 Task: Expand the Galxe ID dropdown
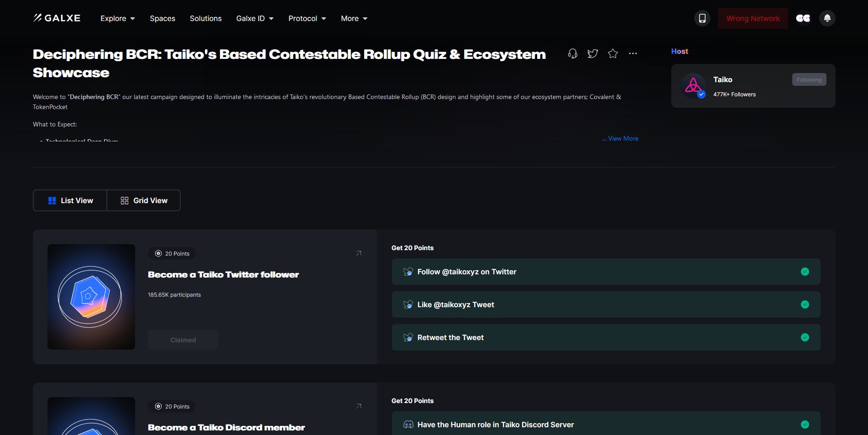[x=255, y=18]
